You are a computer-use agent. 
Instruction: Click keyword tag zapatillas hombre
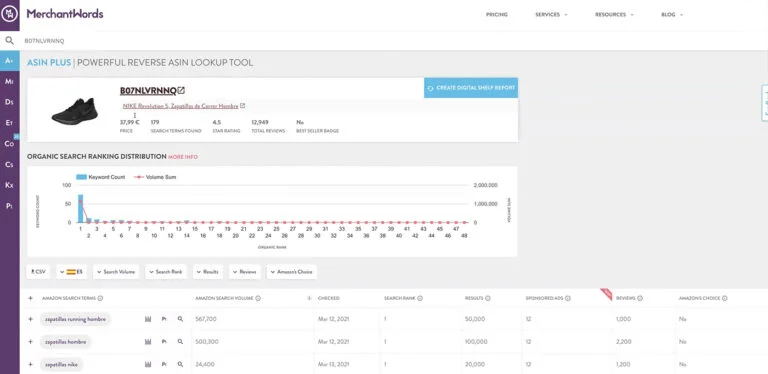65,342
